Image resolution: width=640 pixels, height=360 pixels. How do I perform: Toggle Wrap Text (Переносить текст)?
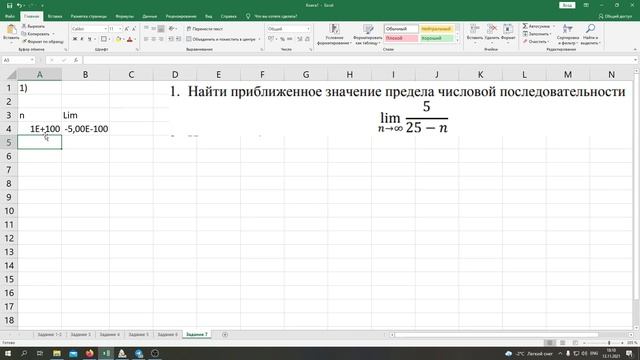pos(205,29)
